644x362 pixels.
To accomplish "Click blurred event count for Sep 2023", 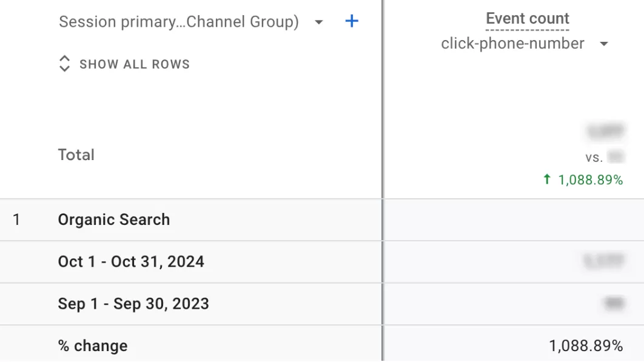I will [x=614, y=303].
